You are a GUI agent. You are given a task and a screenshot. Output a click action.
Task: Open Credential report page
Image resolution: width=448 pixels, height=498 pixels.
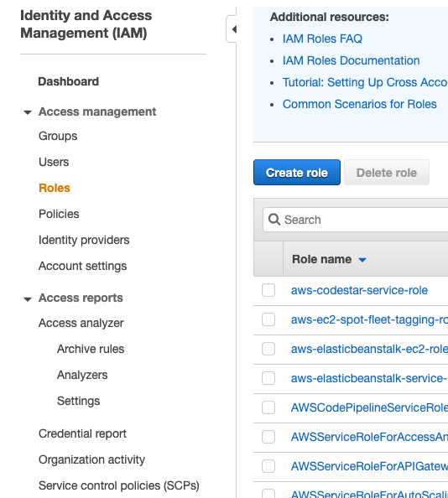click(x=82, y=433)
